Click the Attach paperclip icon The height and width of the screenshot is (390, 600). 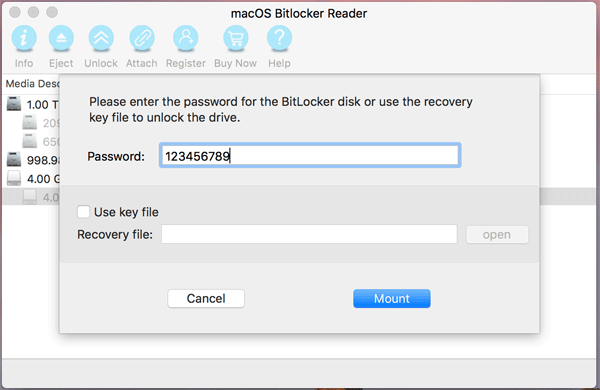pos(142,38)
